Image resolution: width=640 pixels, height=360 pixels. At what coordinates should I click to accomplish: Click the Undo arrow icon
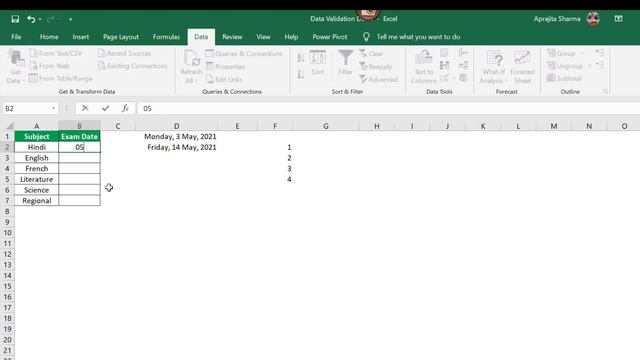pos(31,19)
